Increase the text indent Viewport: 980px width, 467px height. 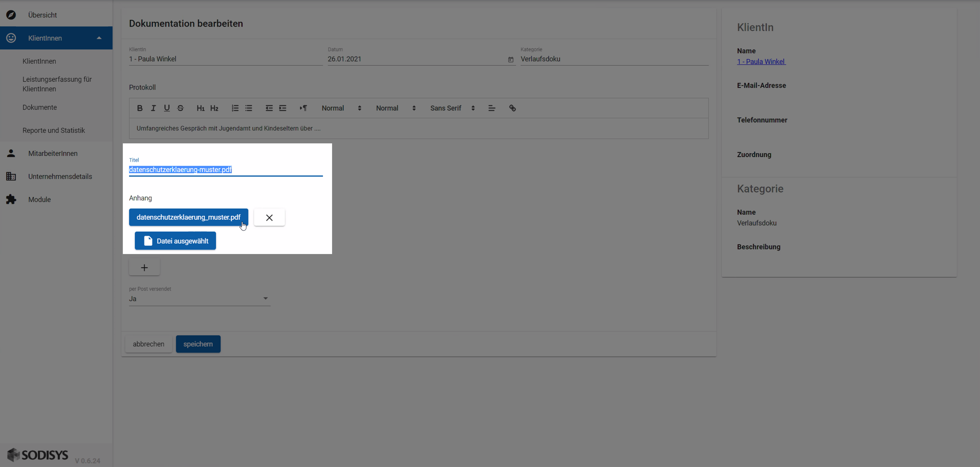click(283, 108)
